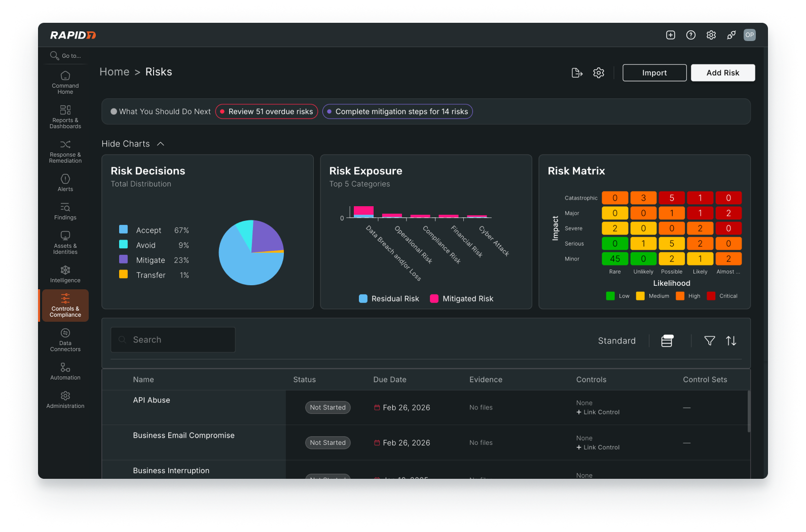Select Controls & Compliance in sidebar

click(65, 306)
